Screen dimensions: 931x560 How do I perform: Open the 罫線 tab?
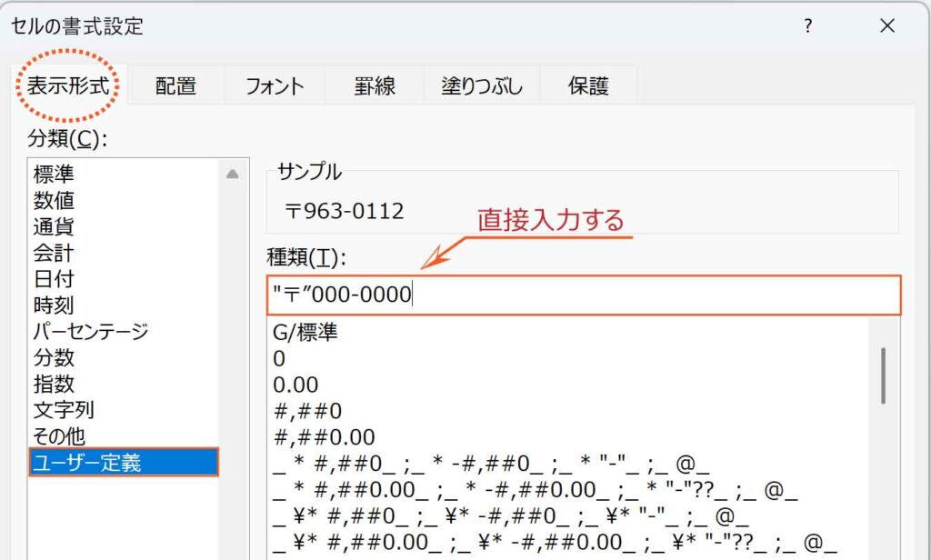point(375,86)
